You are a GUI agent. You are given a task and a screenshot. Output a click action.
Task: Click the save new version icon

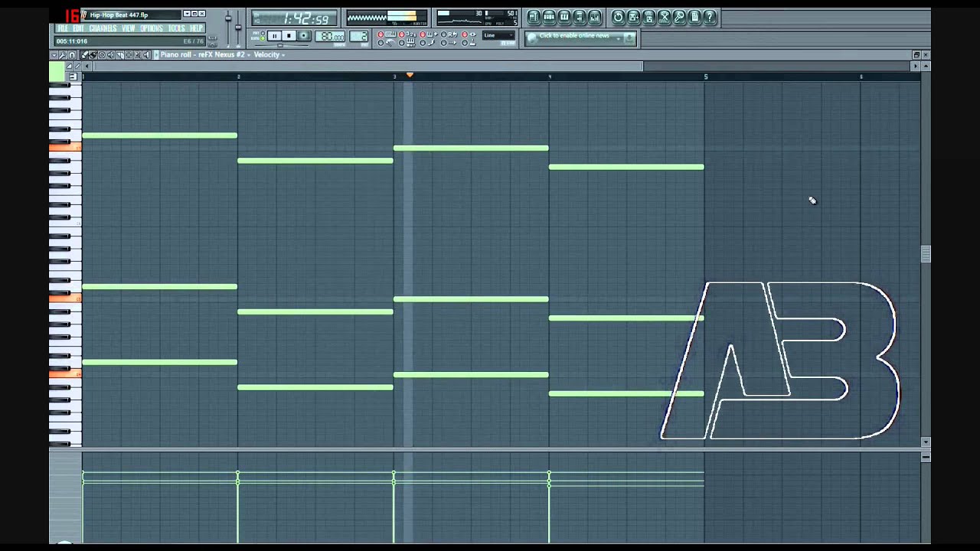tap(633, 17)
